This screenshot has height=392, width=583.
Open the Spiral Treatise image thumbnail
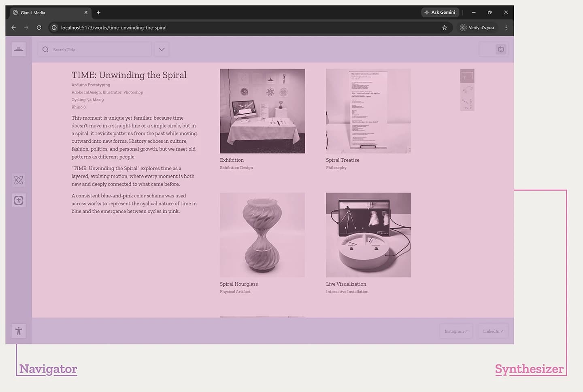(x=368, y=111)
